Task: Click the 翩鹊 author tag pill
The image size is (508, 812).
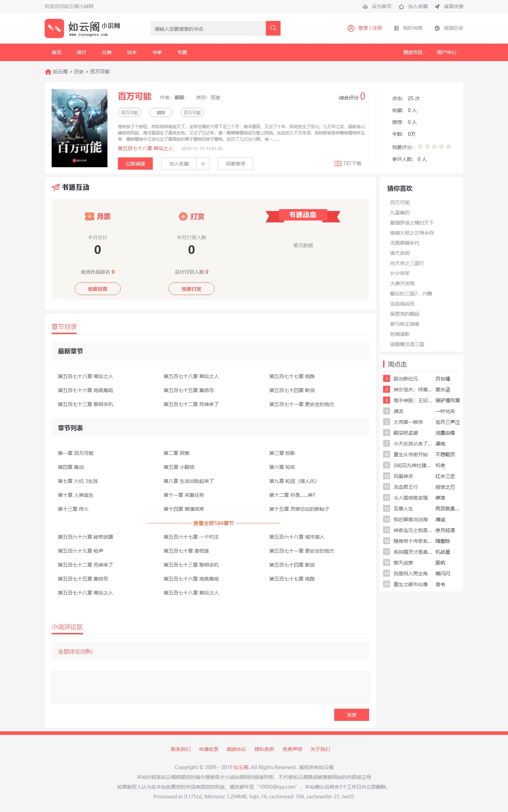Action: pyautogui.click(x=161, y=112)
